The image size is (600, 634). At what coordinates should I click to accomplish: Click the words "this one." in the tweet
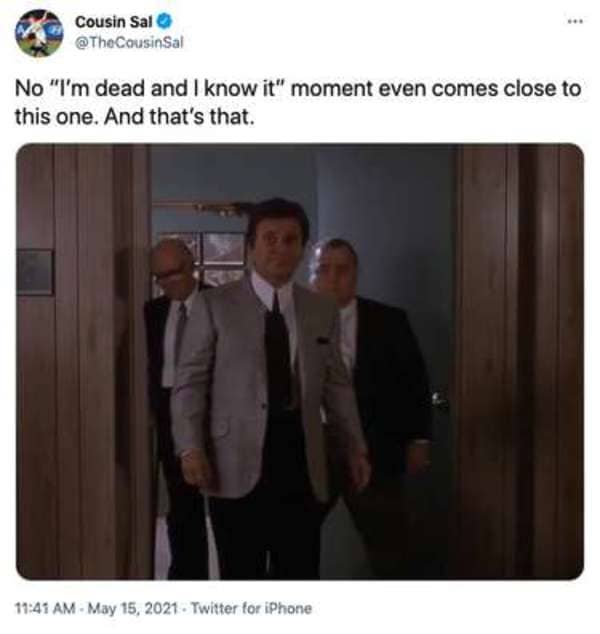tap(57, 117)
